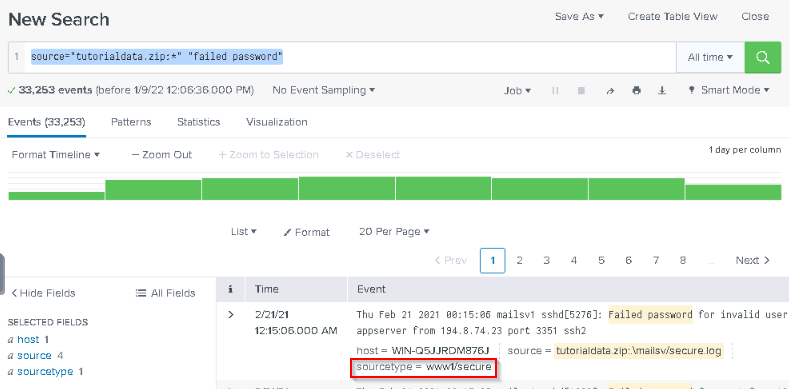This screenshot has height=389, width=789.
Task: Open the List display dropdown
Action: (x=244, y=232)
